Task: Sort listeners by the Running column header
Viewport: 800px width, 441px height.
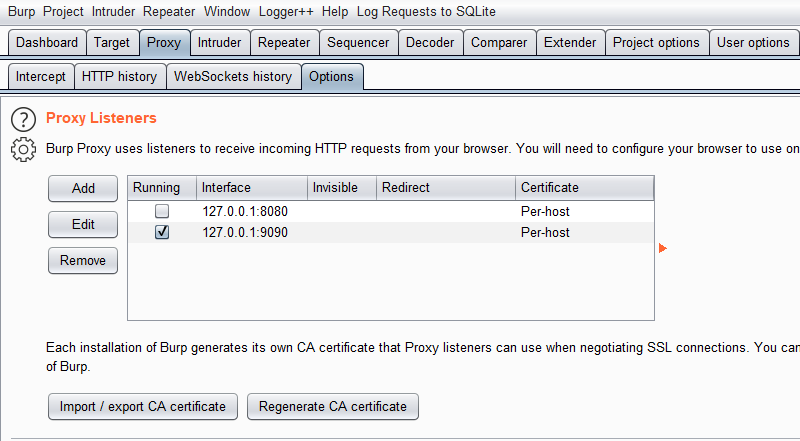Action: [162, 187]
